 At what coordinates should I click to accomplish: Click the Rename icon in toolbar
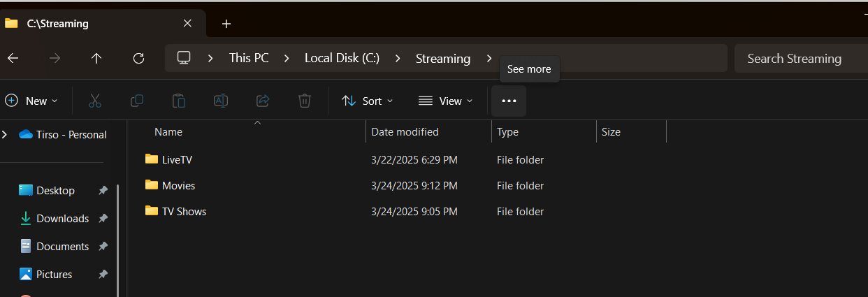click(x=221, y=101)
